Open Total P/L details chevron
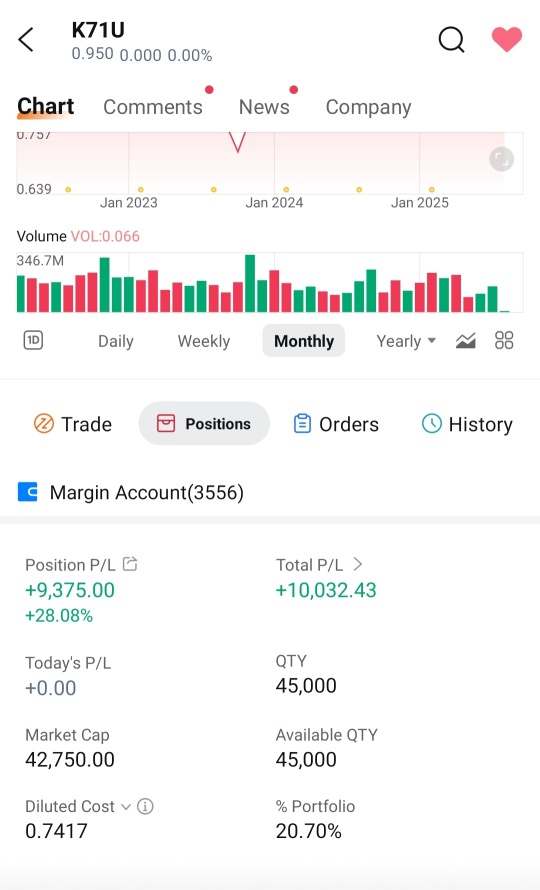This screenshot has height=890, width=540. [x=357, y=564]
